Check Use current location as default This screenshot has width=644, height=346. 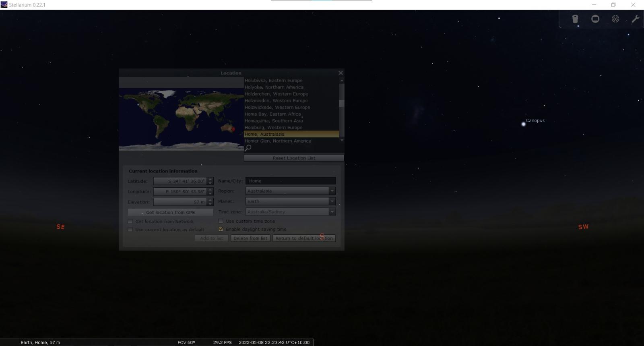(130, 230)
